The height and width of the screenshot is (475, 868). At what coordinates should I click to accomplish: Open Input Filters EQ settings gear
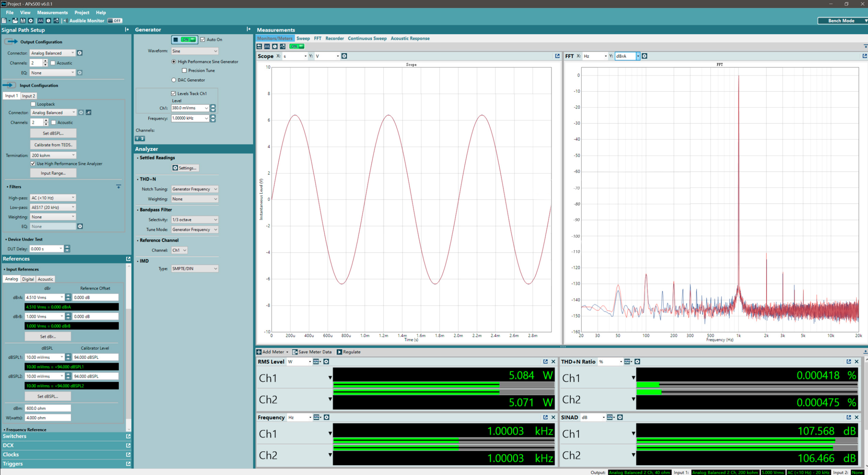(80, 226)
